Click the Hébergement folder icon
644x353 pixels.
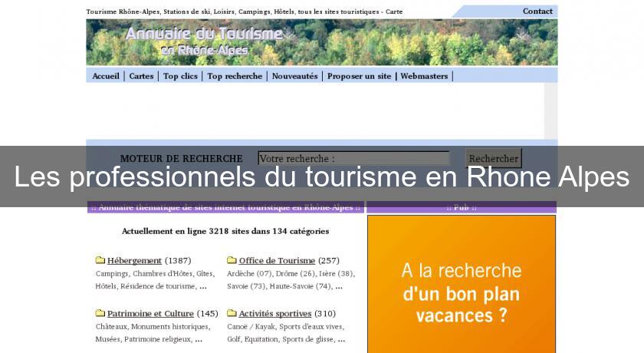coord(100,260)
